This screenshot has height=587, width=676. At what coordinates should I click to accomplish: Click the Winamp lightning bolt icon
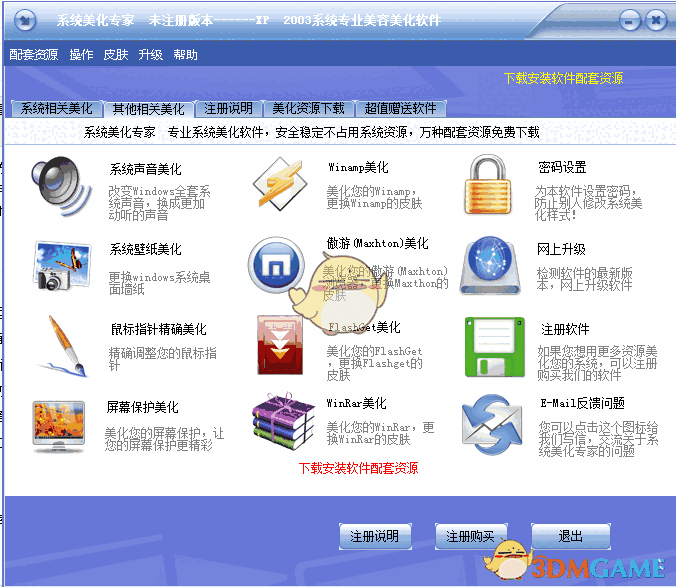[x=281, y=184]
